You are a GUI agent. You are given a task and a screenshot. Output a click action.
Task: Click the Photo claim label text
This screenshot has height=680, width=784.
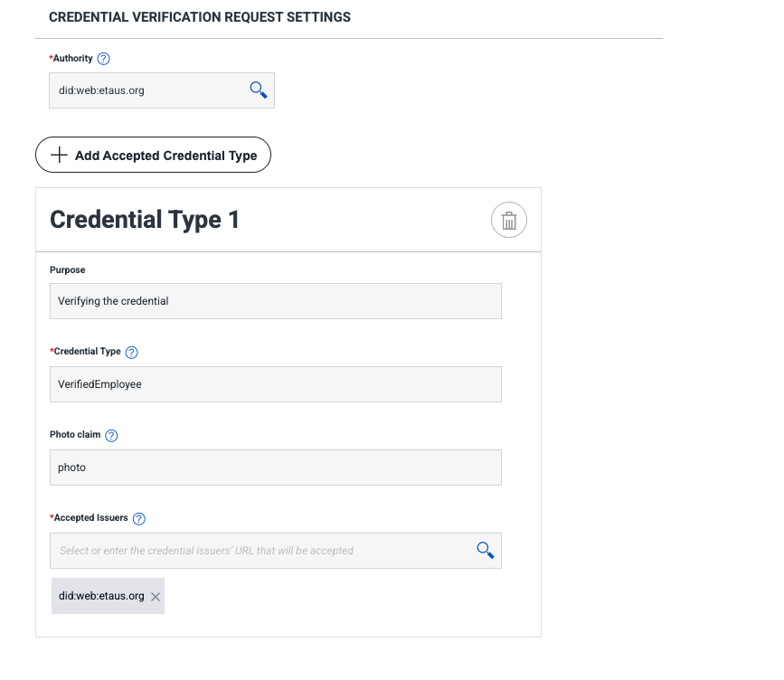75,435
